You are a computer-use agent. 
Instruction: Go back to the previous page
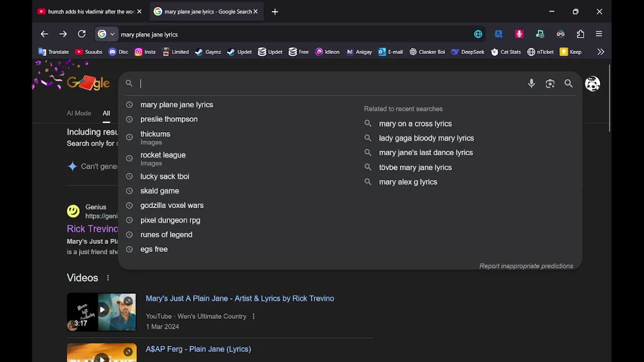coord(44,34)
